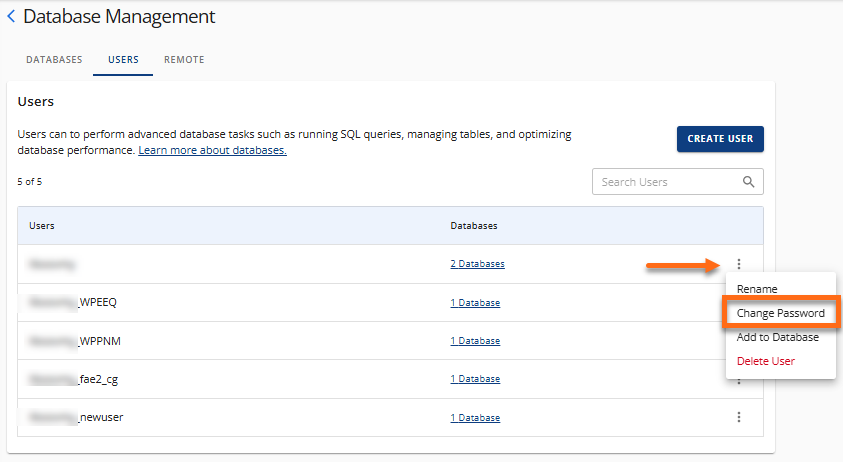The image size is (843, 462).
Task: Open the three-dot menu for the _newuser row
Action: click(x=739, y=417)
